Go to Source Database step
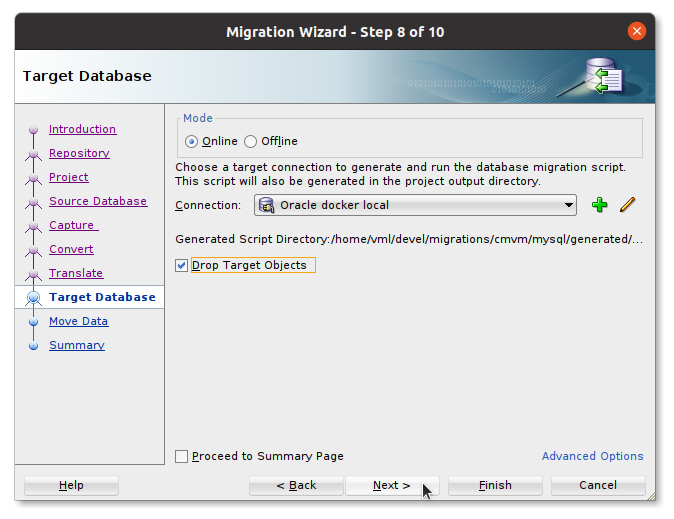This screenshot has width=674, height=519. [x=98, y=201]
